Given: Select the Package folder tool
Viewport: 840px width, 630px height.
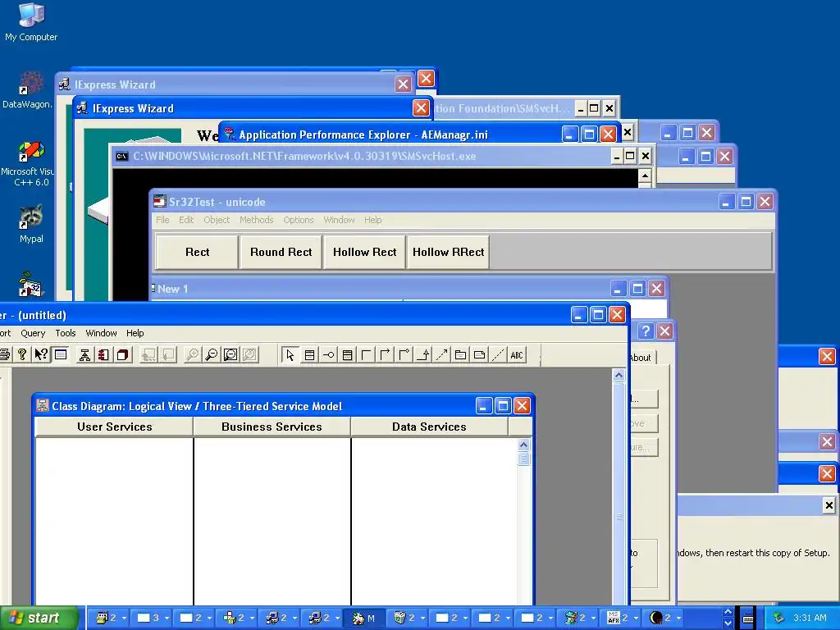Looking at the screenshot, I should pos(460,354).
